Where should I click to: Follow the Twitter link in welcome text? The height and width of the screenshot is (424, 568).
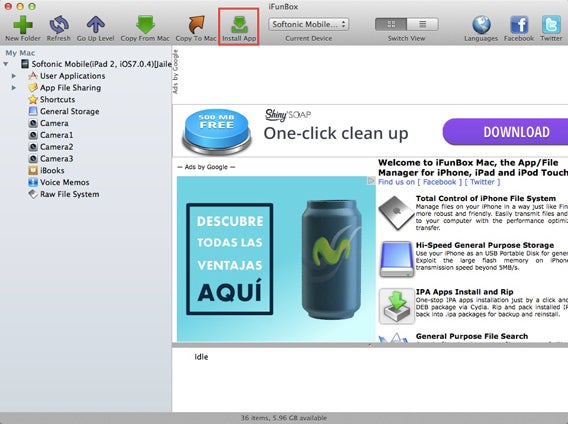pyautogui.click(x=482, y=182)
